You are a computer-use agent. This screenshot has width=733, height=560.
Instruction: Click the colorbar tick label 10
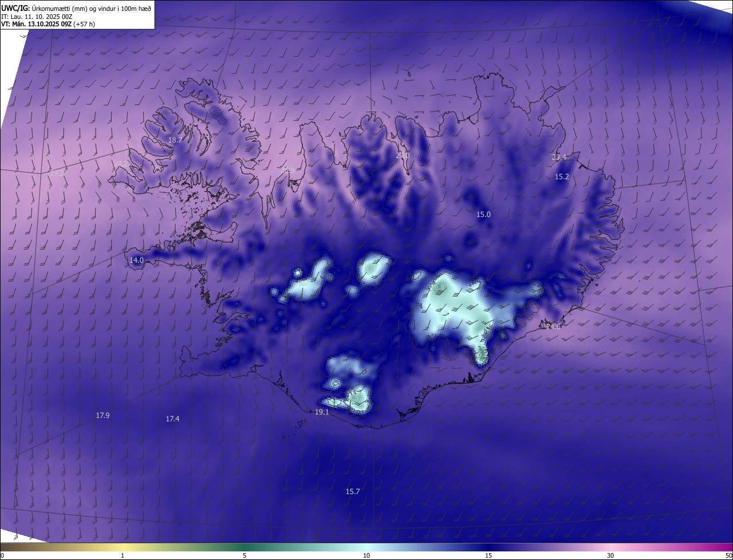tap(366, 555)
